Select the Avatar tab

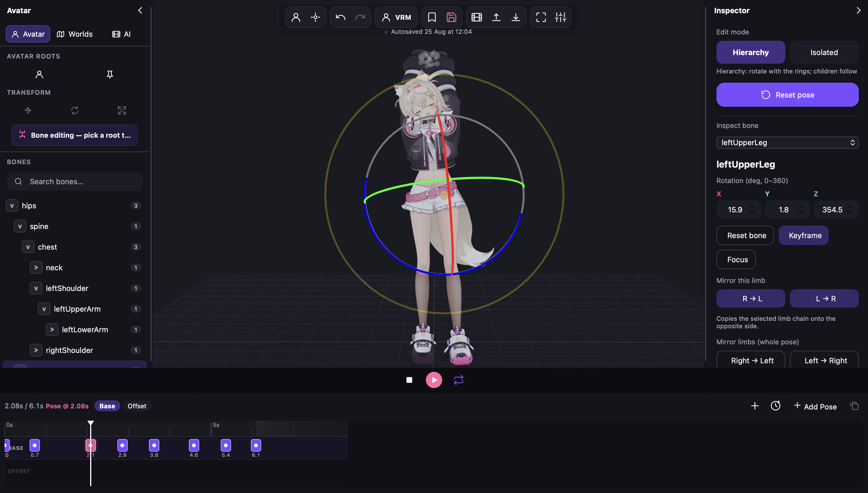point(28,34)
